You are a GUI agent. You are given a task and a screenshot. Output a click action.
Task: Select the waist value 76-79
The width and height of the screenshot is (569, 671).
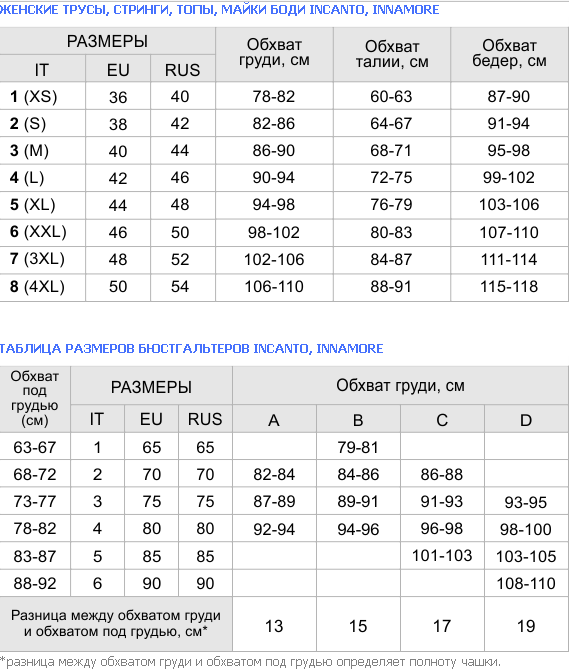point(391,205)
